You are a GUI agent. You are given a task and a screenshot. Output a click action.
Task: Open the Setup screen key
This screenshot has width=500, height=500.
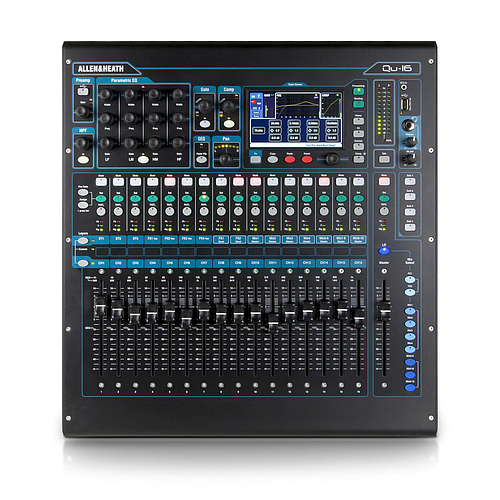tap(359, 159)
